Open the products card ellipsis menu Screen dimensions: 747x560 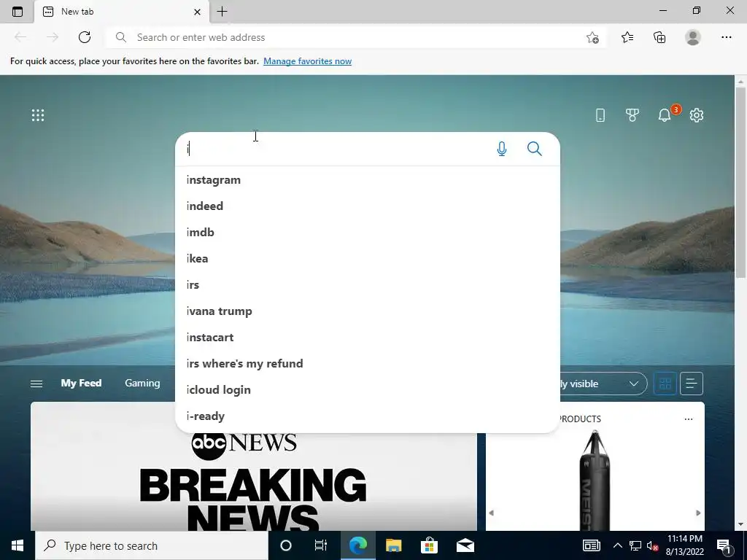coord(689,419)
